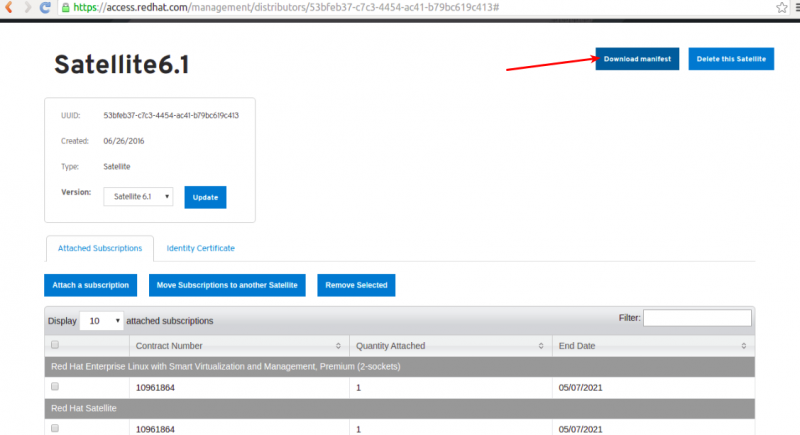
Task: Check the Smart Virtualization subscription row checkbox
Action: [55, 387]
